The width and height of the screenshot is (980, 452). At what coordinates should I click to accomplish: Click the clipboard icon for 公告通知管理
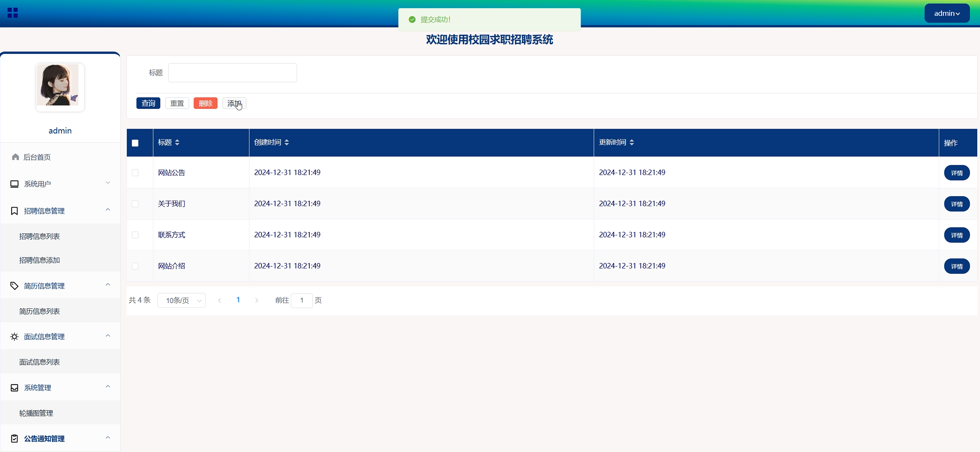coord(14,439)
